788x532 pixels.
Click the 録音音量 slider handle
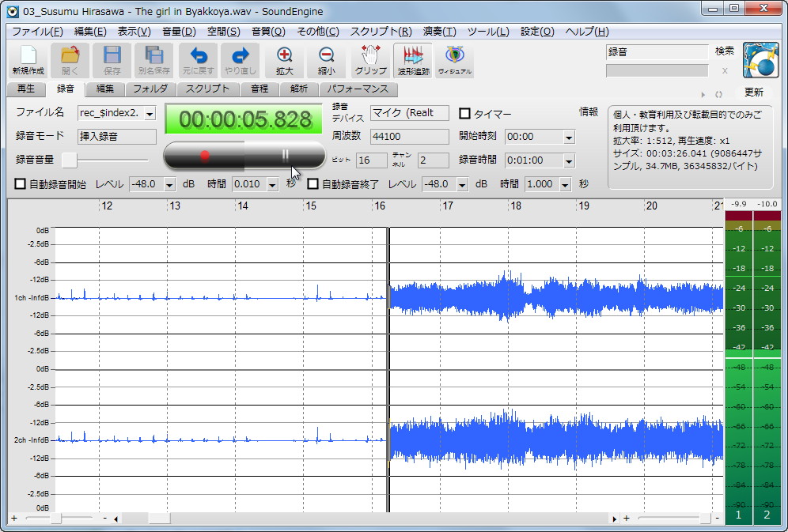(x=70, y=160)
